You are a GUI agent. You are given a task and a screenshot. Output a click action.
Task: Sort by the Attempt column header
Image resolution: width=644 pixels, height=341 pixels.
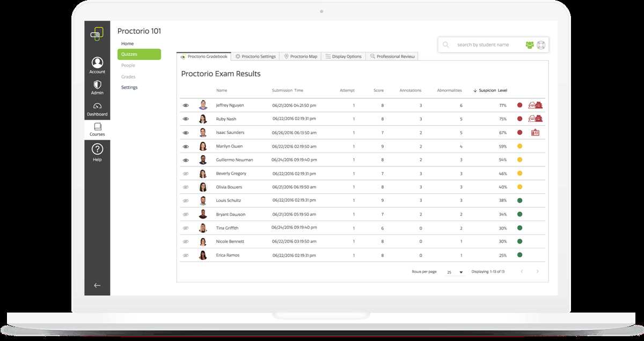(347, 91)
